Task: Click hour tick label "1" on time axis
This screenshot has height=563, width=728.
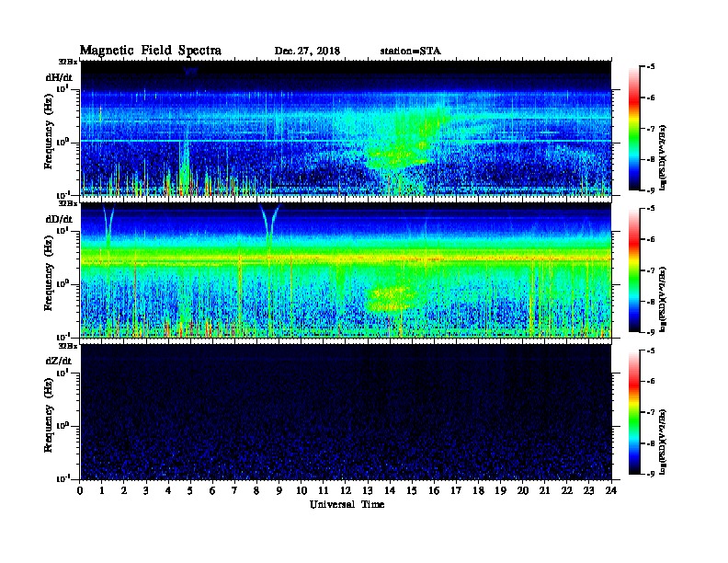Action: pos(102,490)
